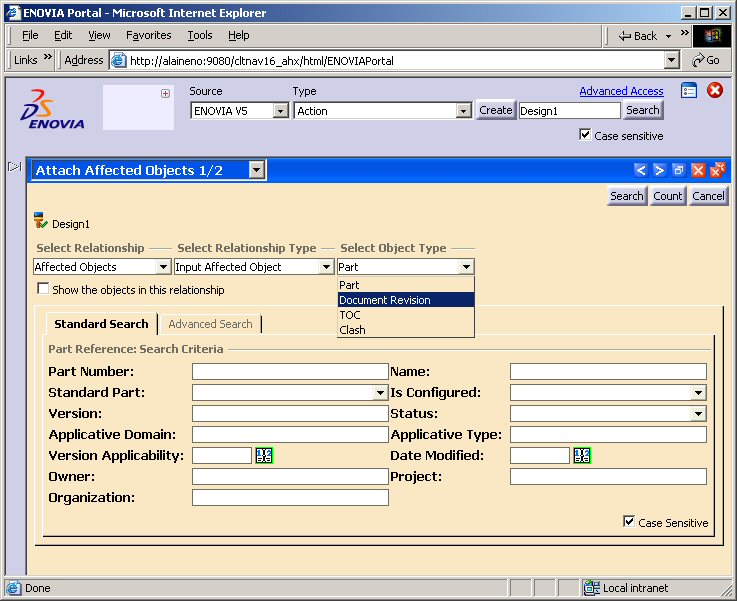Screen dimensions: 737x601
Task: Click the top search field containing Design1
Action: tap(570, 111)
